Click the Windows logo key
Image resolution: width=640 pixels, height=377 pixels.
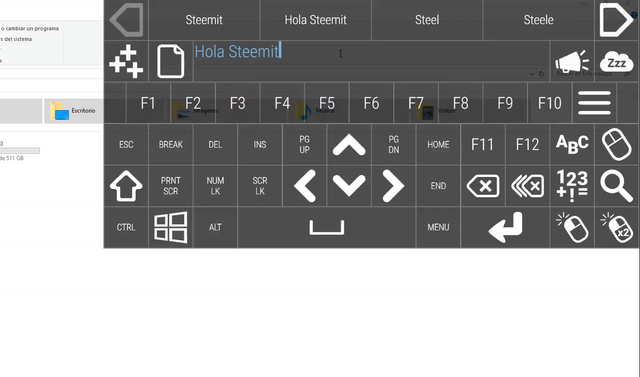[x=171, y=227]
